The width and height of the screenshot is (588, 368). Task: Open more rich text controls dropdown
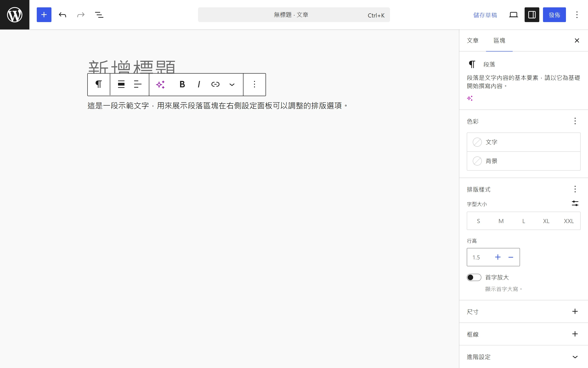232,84
